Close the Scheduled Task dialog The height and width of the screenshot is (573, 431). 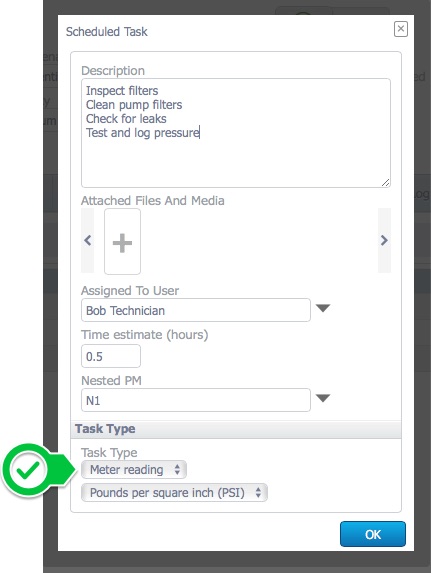[x=401, y=29]
